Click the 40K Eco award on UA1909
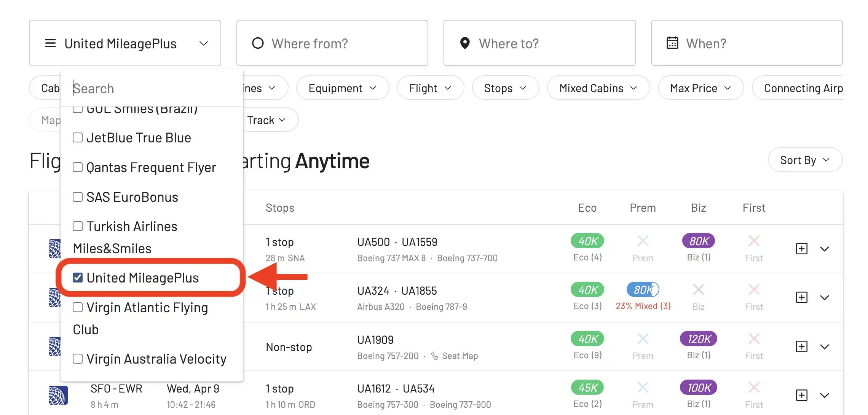The width and height of the screenshot is (868, 415). point(587,338)
